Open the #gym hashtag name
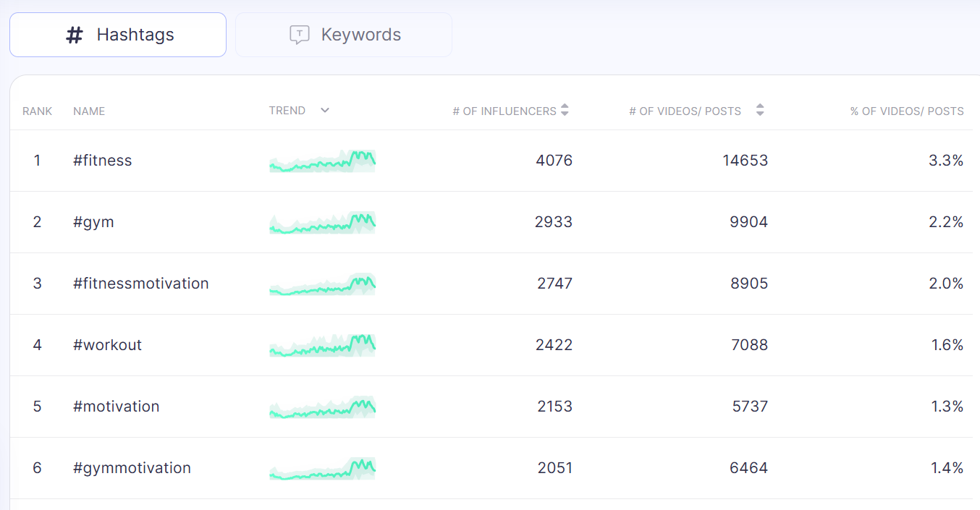Screen dimensions: 980x510 coord(93,222)
